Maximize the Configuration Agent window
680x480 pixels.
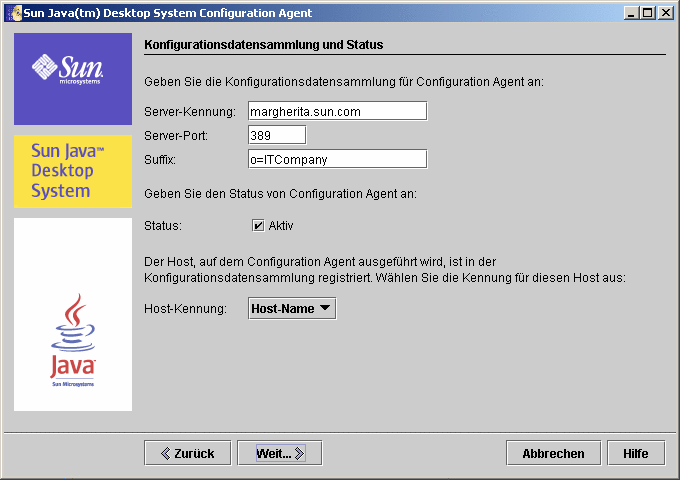(647, 13)
